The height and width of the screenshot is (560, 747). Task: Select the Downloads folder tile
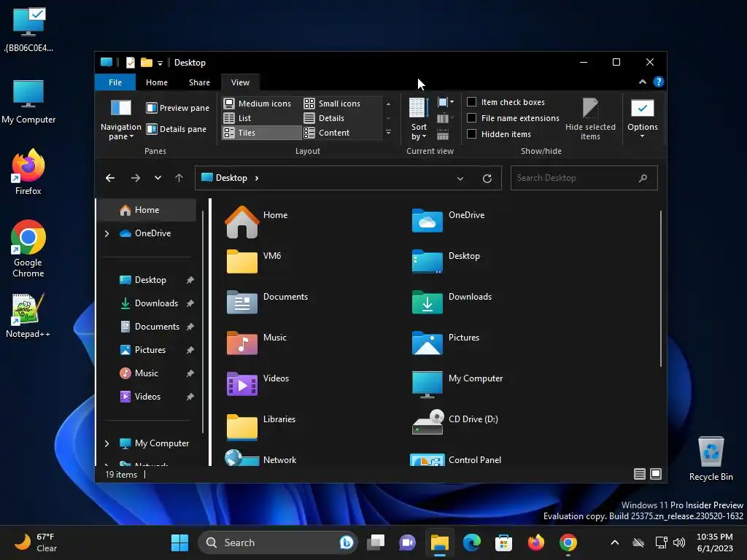[452, 303]
